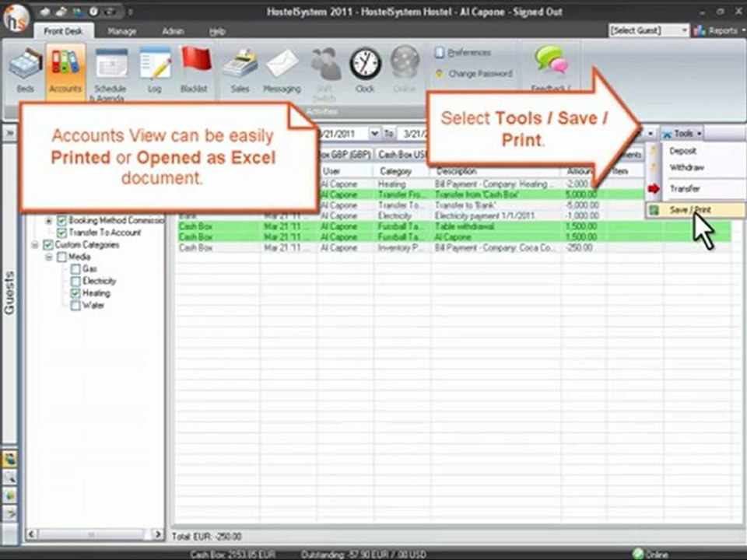The width and height of the screenshot is (747, 560).
Task: Open the Messaging envelope icon
Action: (282, 63)
